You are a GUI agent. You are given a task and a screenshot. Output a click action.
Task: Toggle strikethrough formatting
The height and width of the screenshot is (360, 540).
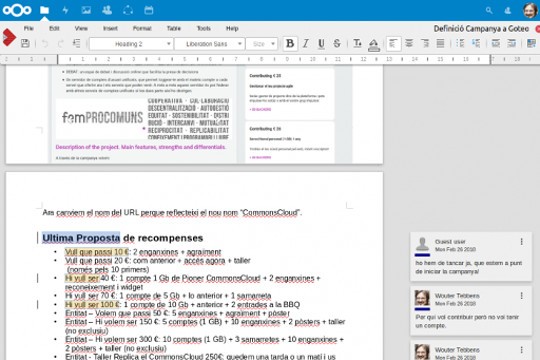point(337,43)
